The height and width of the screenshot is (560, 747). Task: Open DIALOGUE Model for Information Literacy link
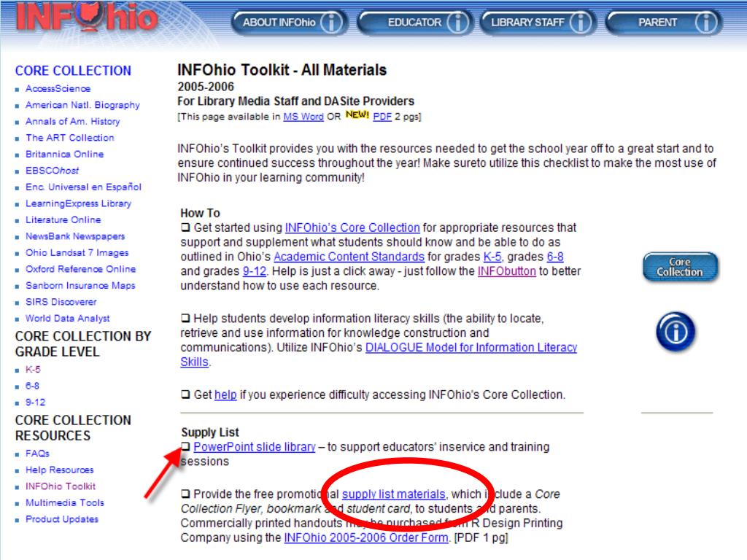pyautogui.click(x=471, y=348)
